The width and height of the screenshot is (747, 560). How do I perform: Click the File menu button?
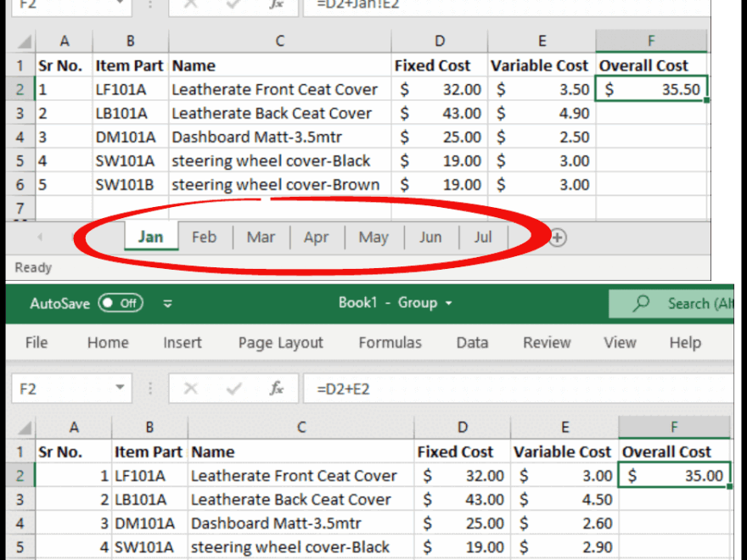click(36, 343)
